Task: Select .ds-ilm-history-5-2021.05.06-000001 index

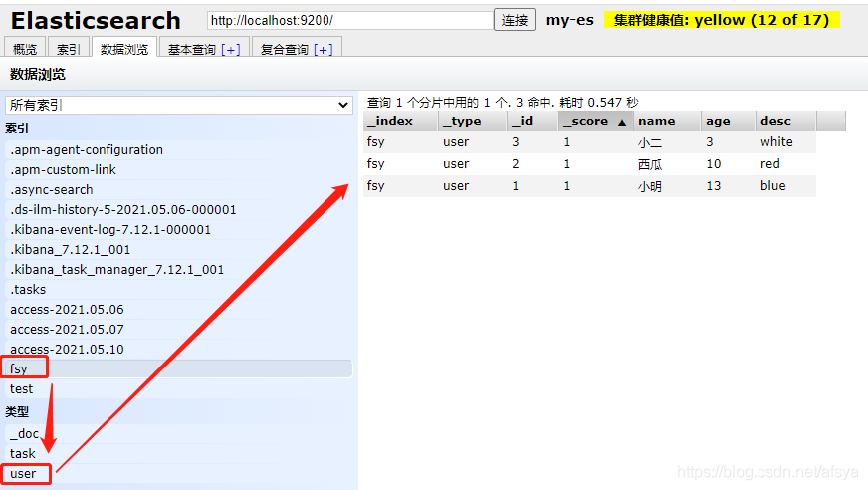Action: click(x=179, y=210)
